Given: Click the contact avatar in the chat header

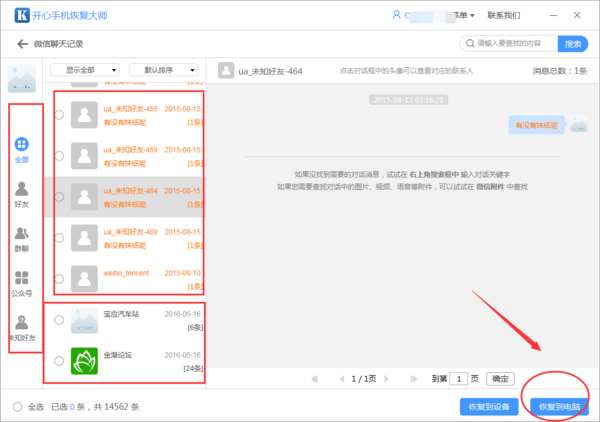Looking at the screenshot, I should 226,70.
